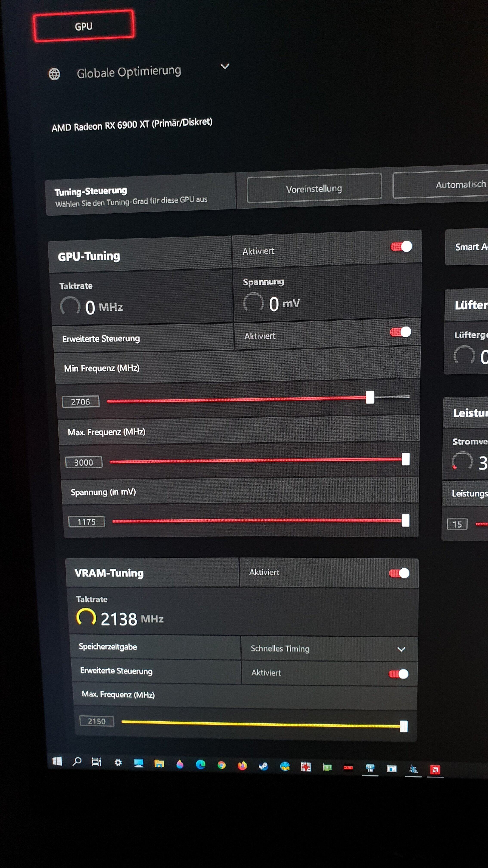Open the blue-yellow round icon next to Steam
488x868 pixels.
coord(285,767)
